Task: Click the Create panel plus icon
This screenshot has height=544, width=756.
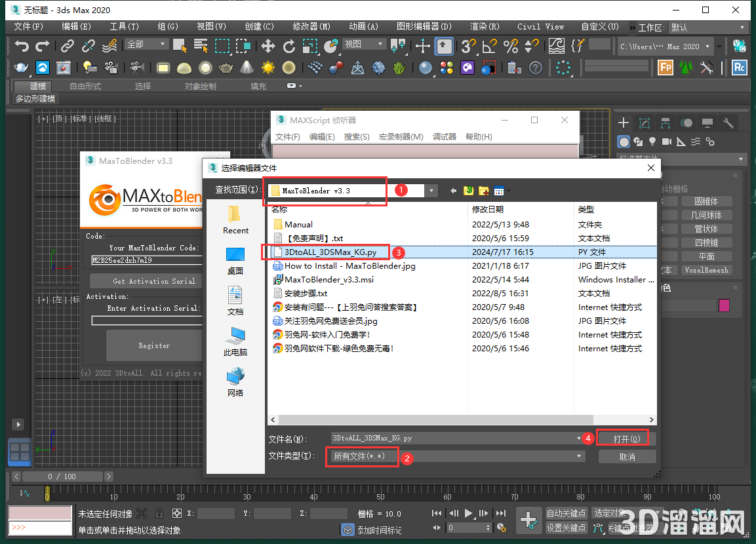Action: 623,123
